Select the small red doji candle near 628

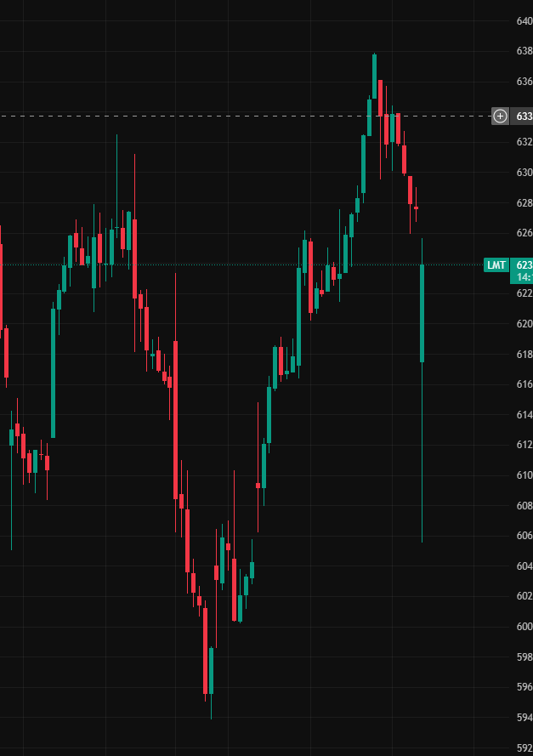pyautogui.click(x=416, y=207)
